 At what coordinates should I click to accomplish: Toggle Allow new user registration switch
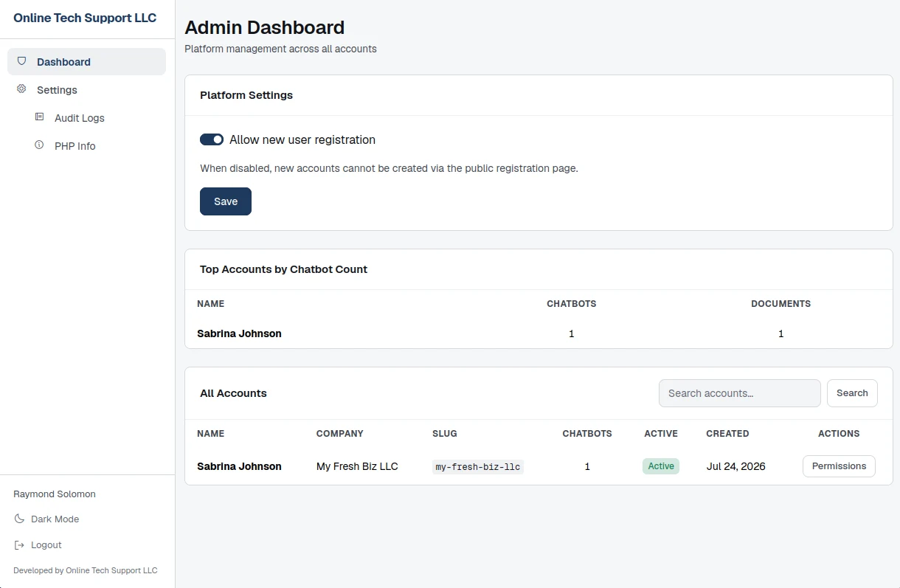pos(212,139)
